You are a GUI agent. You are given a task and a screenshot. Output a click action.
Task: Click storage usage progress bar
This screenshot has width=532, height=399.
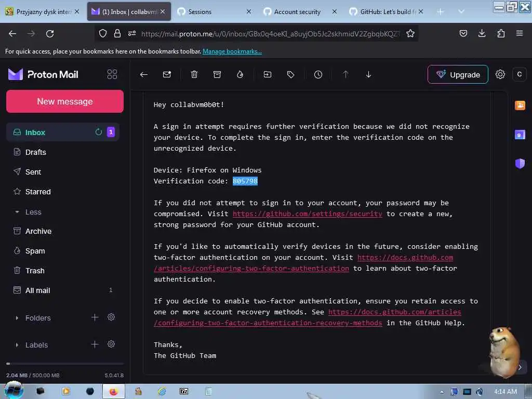point(65,363)
